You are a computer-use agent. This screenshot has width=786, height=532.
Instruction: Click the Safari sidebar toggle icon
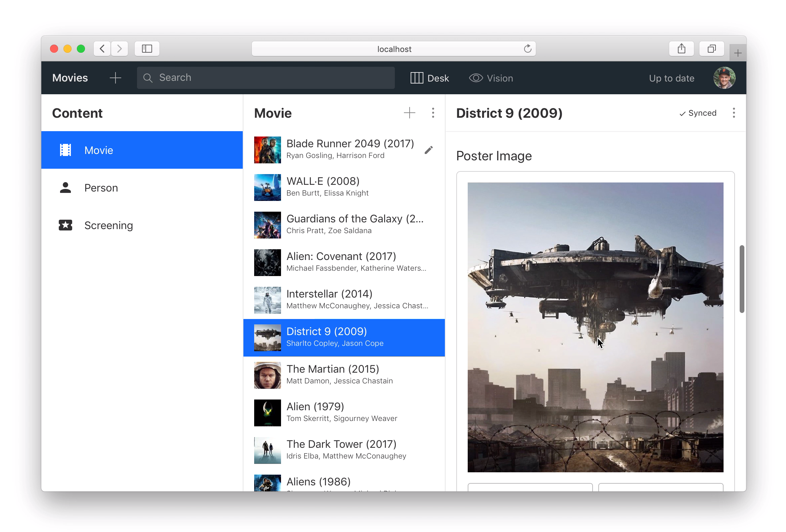point(147,49)
